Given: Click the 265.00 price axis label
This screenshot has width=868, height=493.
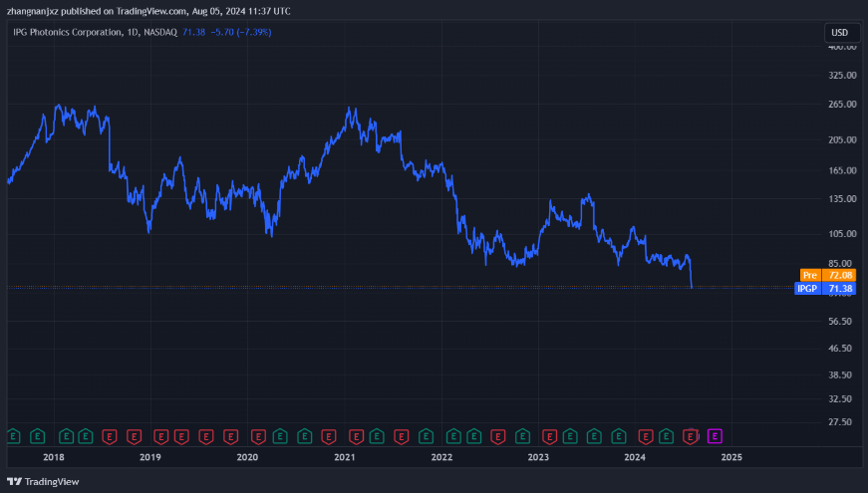Looking at the screenshot, I should point(842,104).
